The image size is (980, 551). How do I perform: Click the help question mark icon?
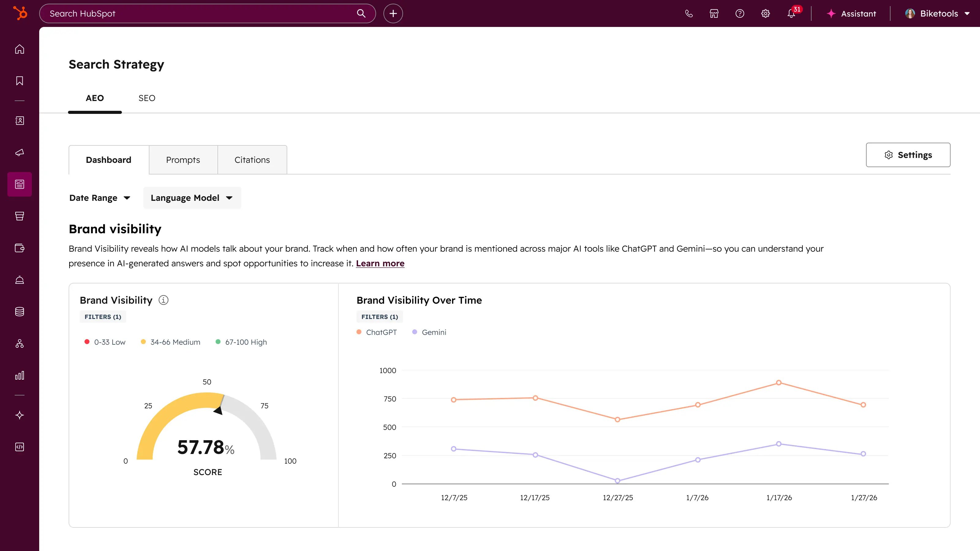740,14
